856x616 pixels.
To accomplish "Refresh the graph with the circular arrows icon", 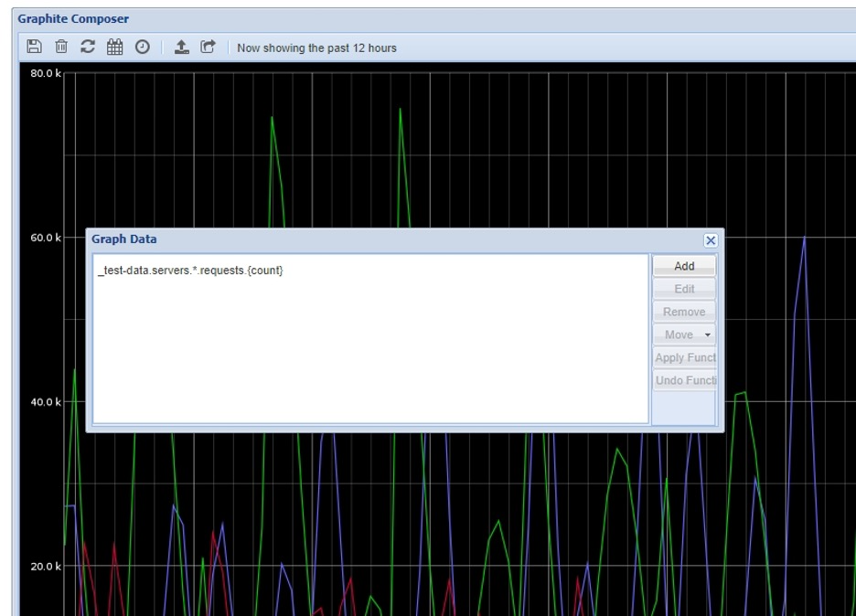I will tap(88, 47).
